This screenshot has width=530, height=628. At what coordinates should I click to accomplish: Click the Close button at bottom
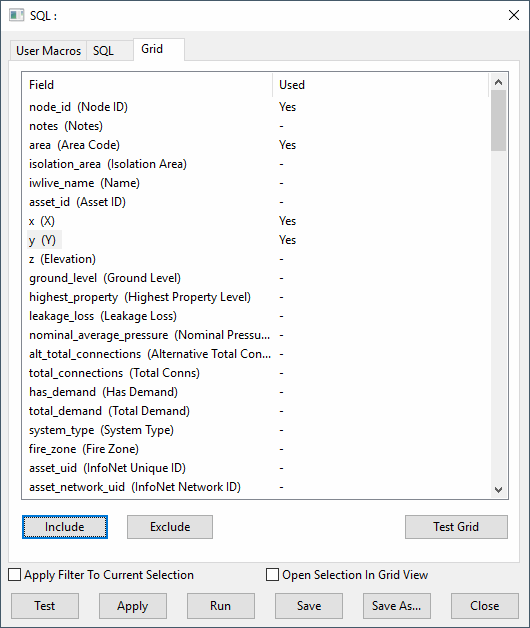tap(485, 606)
